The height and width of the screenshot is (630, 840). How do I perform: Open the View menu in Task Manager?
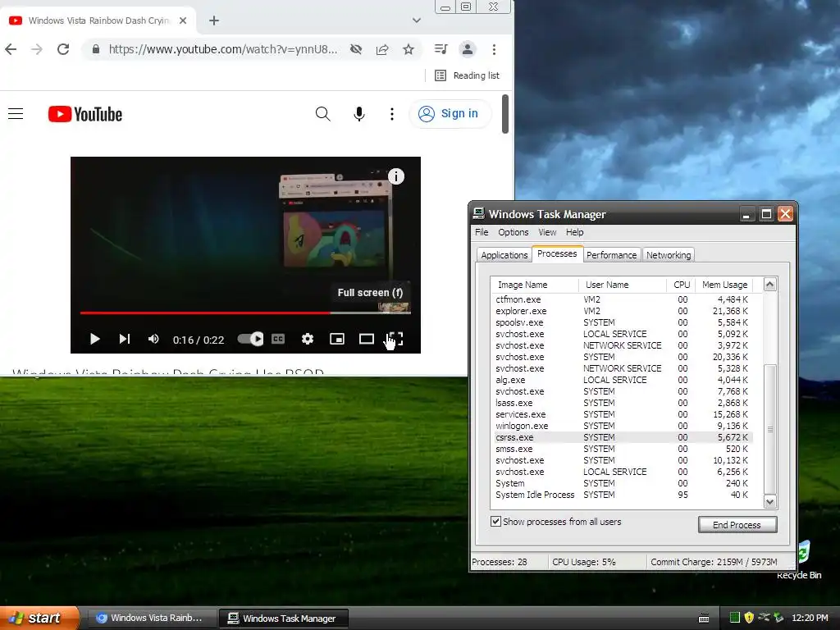click(547, 232)
